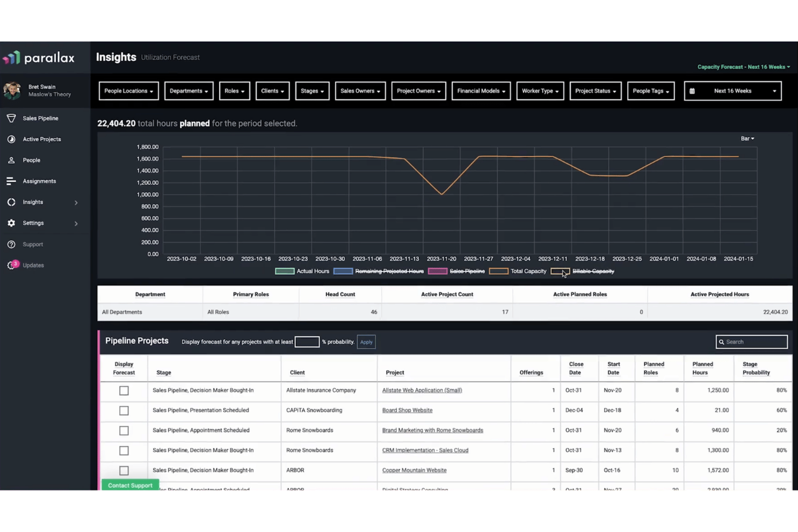798x532 pixels.
Task: Check Display Forecast for Copper Mountain Website
Action: (124, 471)
